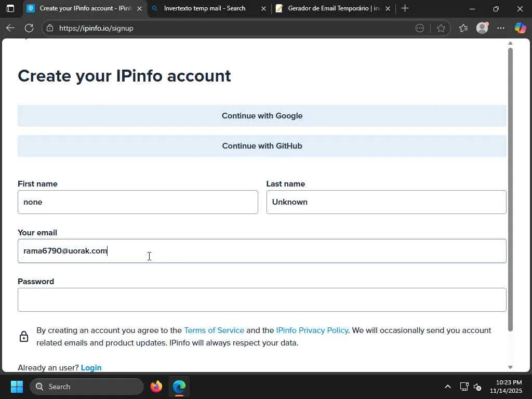Viewport: 532px width, 399px height.
Task: Click the Last name label
Action: [x=285, y=184]
